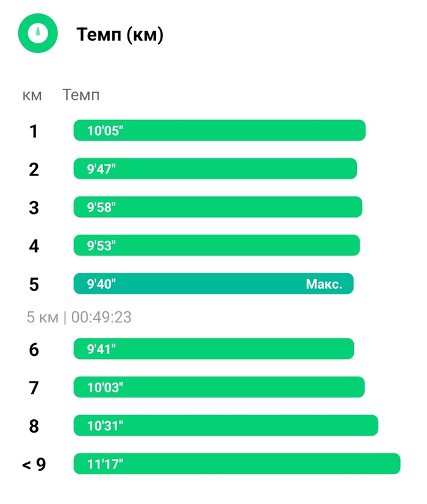Select the 9'41" pace bar
The image size is (427, 504).
(x=213, y=349)
